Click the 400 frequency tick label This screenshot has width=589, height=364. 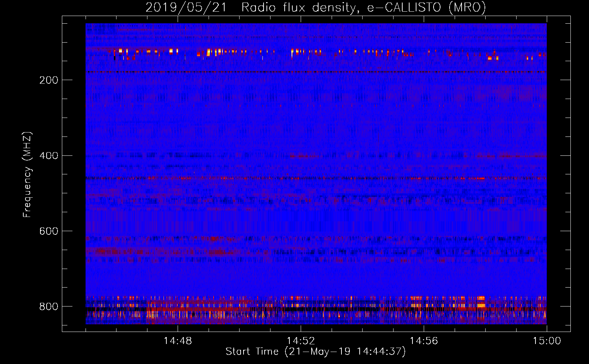[x=49, y=156]
